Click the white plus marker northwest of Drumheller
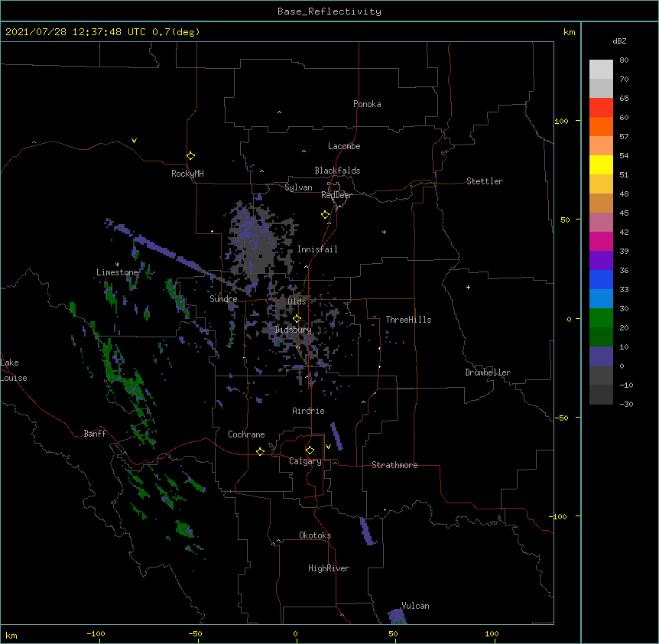The width and height of the screenshot is (659, 644). [468, 287]
